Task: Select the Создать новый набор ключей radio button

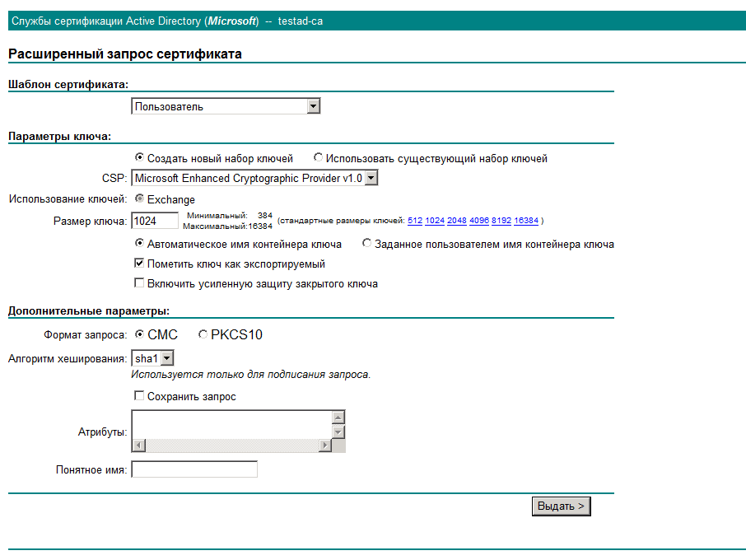Action: (139, 157)
